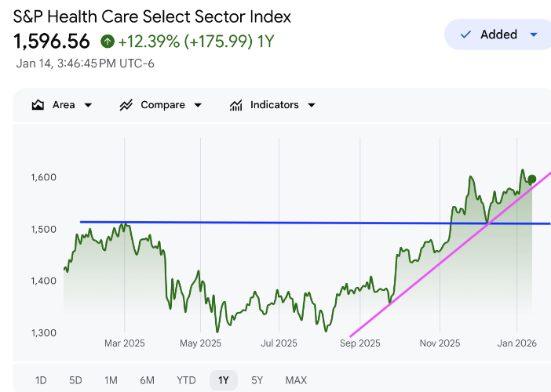Switch to the 5D time range

click(75, 380)
